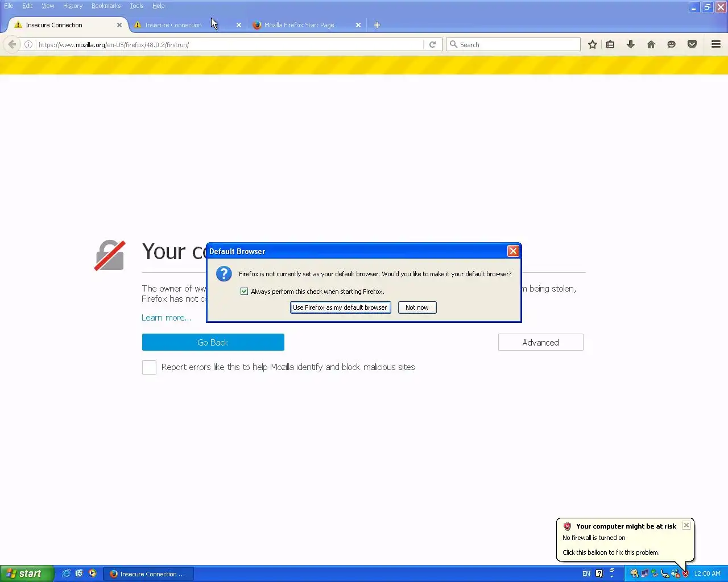Click the red security shield tray icon
728x582 pixels.
(685, 573)
